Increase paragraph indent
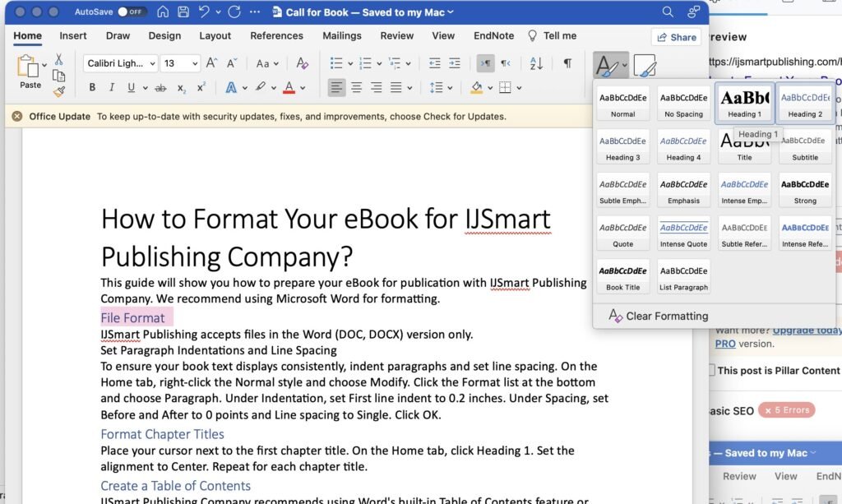Image resolution: width=842 pixels, height=504 pixels. coord(454,62)
